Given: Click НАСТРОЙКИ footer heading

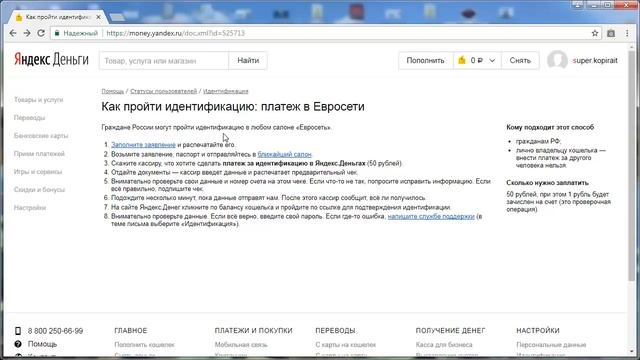Looking at the screenshot, I should pos(538,330).
